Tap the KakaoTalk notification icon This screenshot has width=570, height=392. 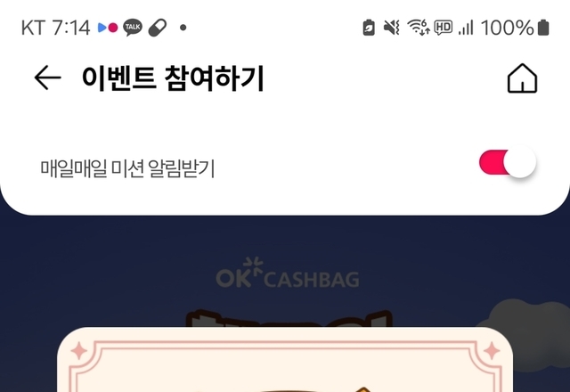tap(133, 28)
